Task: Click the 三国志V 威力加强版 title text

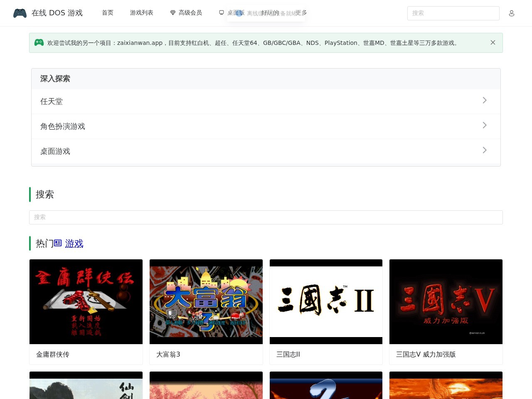Action: [426, 355]
